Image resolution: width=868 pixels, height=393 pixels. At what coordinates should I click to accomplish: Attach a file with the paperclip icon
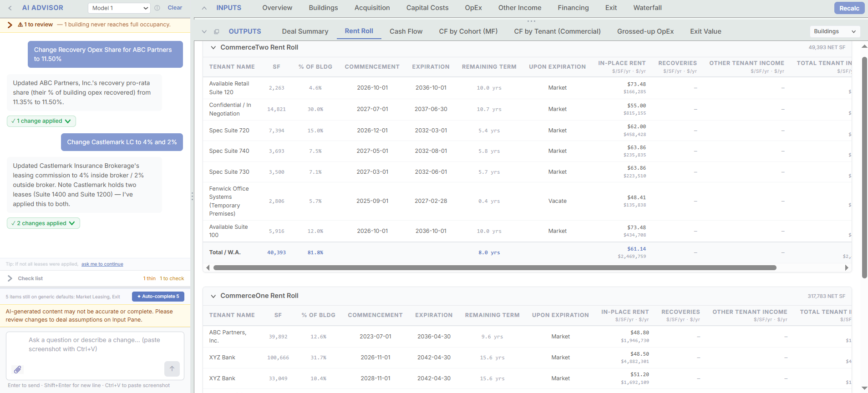17,369
